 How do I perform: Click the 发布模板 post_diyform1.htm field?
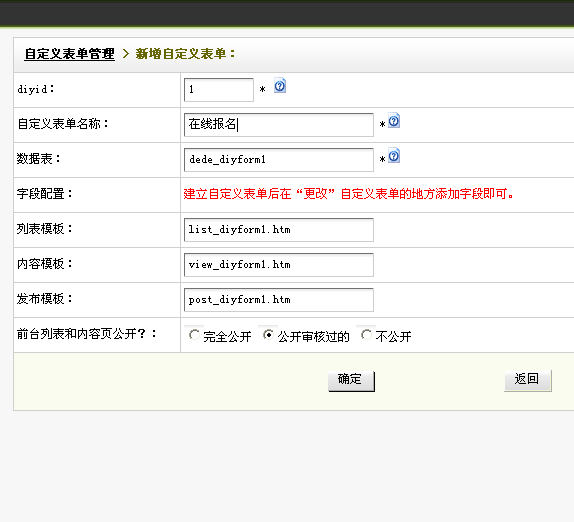coord(279,299)
